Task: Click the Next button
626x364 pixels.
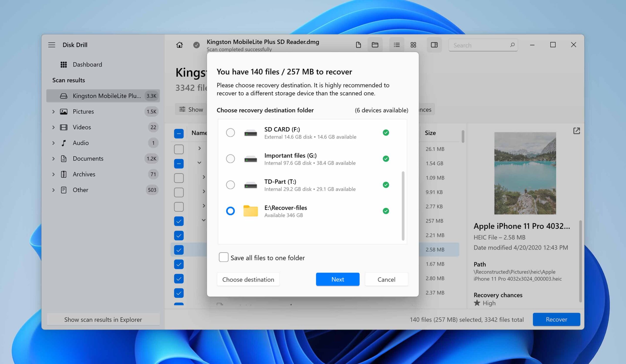Action: coord(338,279)
